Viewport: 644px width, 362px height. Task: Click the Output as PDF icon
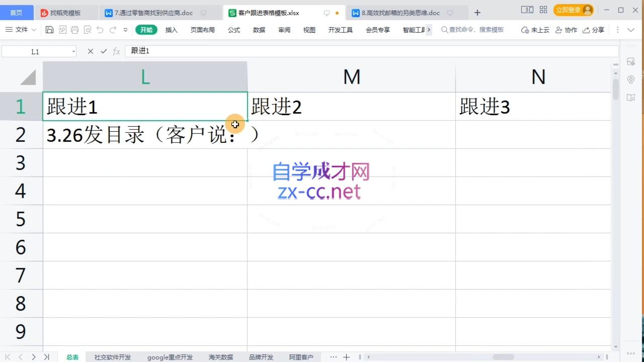(62, 30)
